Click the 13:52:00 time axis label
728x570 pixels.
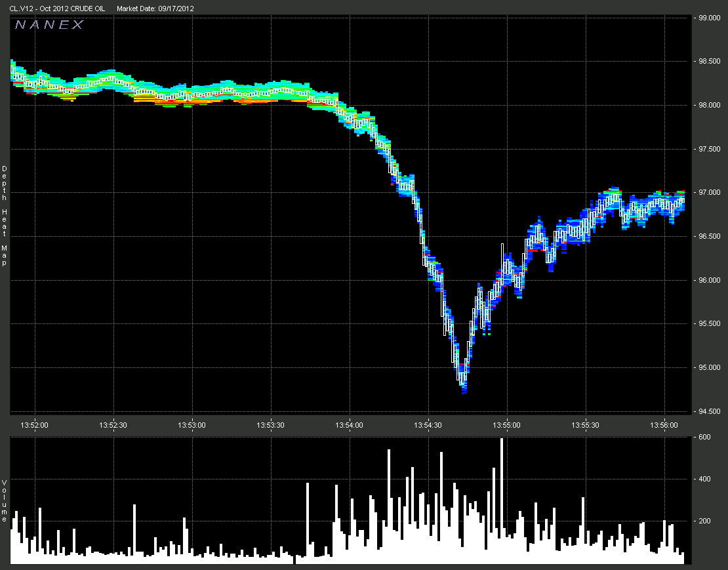(34, 425)
